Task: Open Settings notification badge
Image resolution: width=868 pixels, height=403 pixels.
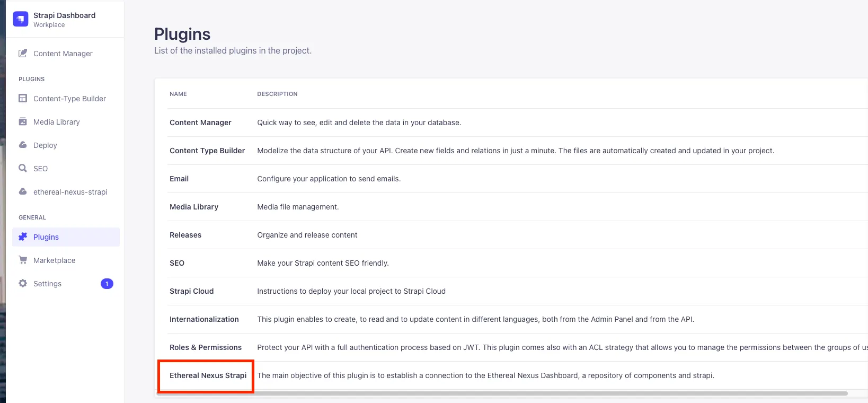Action: pos(107,284)
